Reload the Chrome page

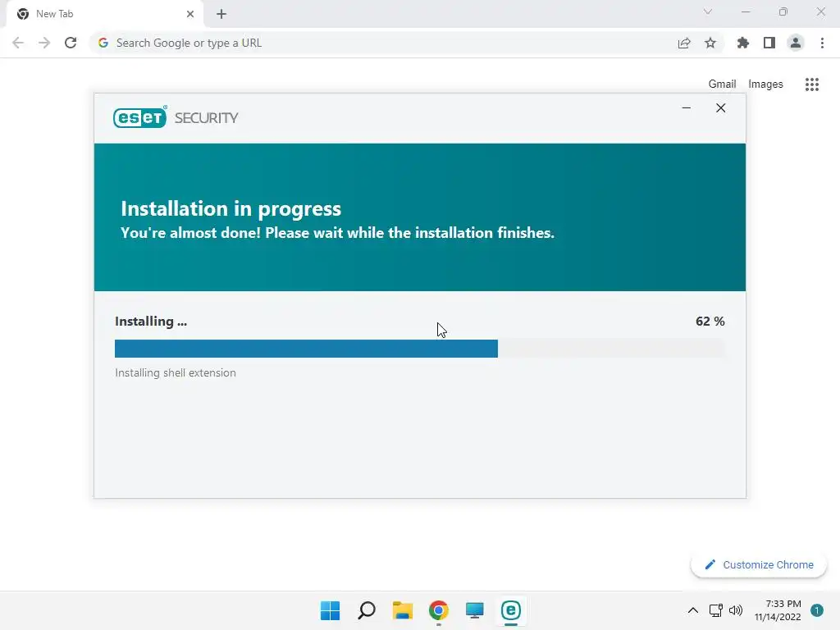coord(71,43)
